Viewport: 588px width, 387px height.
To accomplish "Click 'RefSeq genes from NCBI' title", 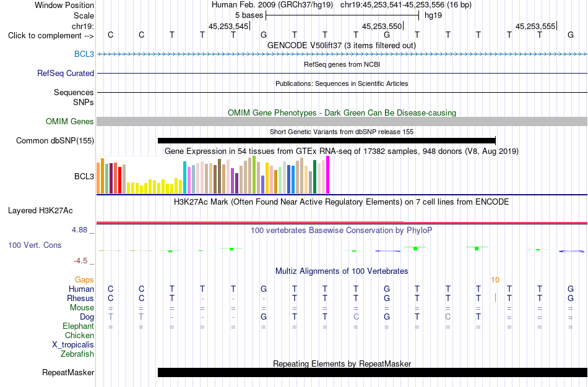I will coord(342,64).
